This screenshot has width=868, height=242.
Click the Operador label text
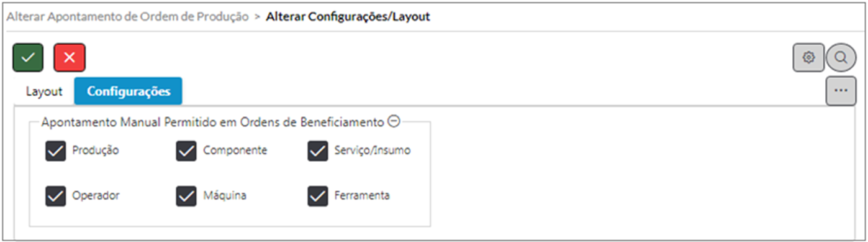click(96, 196)
